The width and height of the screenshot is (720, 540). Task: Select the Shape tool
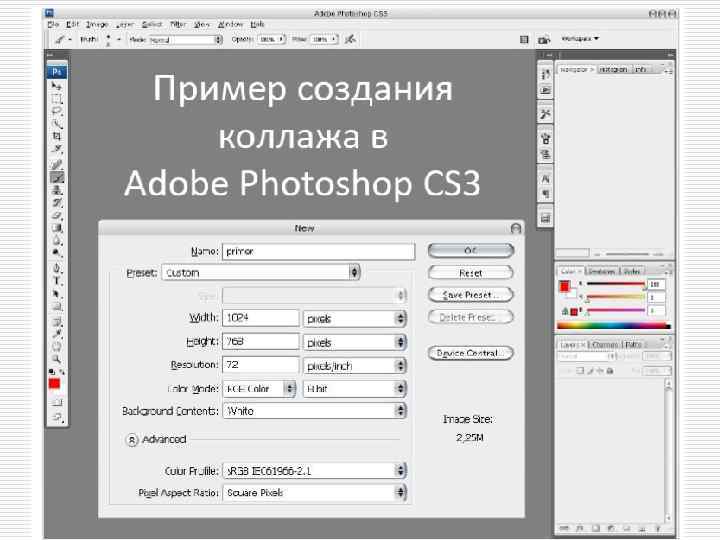(56, 306)
